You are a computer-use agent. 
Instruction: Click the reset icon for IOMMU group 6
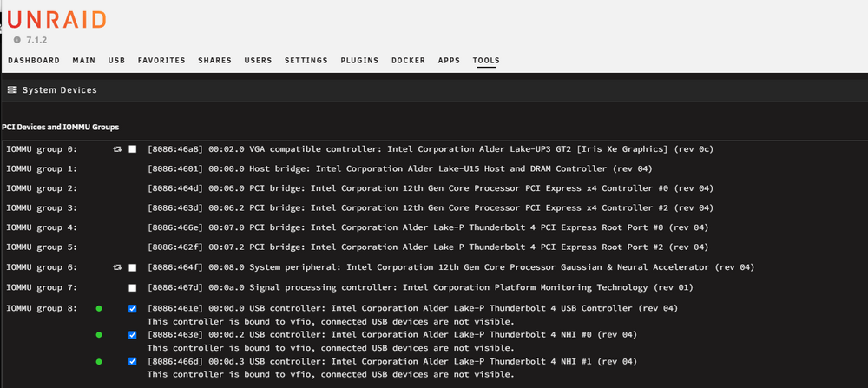tap(117, 267)
